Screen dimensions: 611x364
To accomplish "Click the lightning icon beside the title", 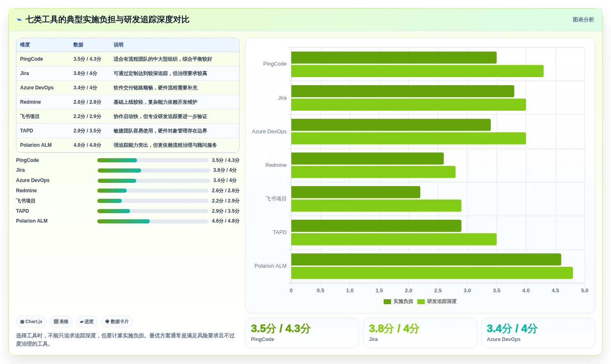I will (19, 20).
